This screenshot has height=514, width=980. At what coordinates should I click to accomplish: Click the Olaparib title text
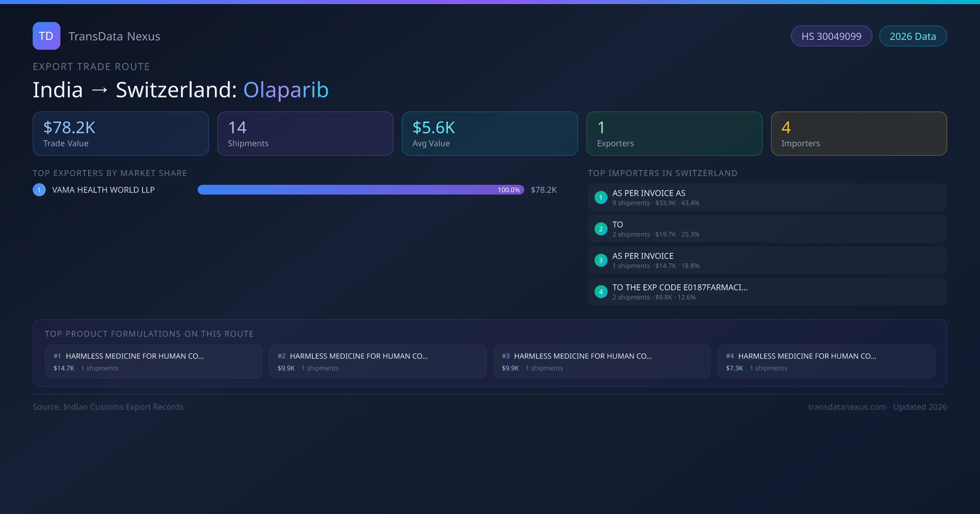[286, 90]
